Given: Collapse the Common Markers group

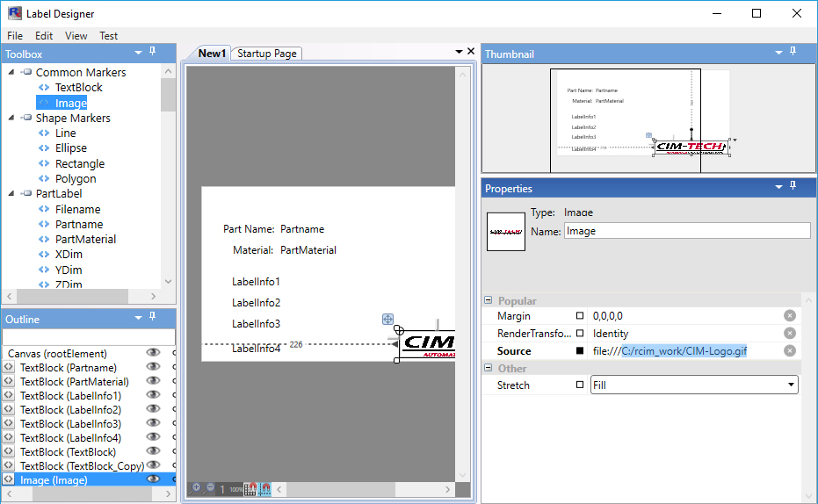Looking at the screenshot, I should [x=11, y=72].
